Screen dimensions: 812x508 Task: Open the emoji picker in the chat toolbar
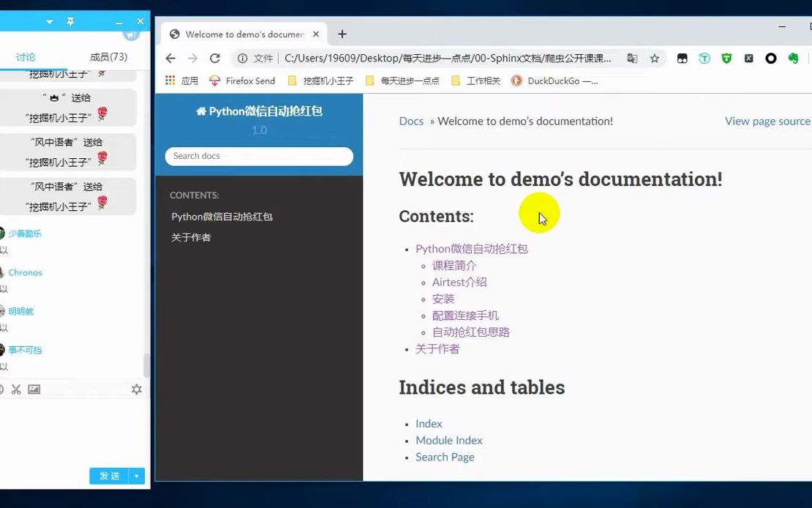pos(3,389)
